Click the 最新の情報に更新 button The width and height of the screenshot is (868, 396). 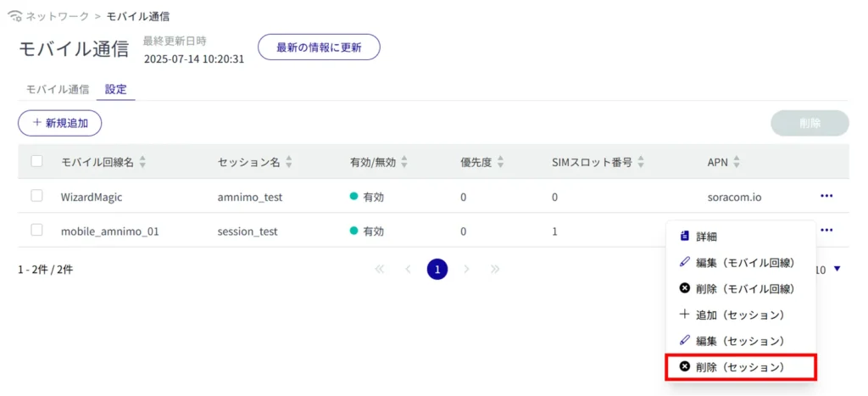pos(319,47)
